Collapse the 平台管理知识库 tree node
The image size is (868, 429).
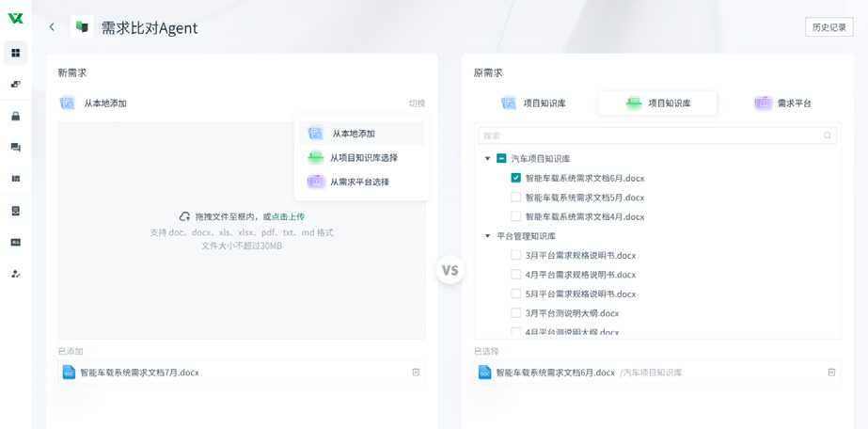[x=487, y=236]
